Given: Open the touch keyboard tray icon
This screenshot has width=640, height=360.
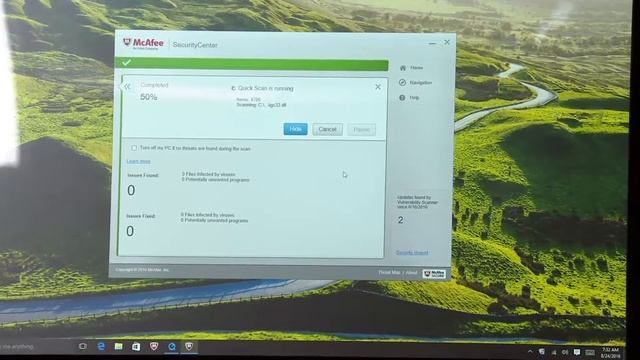Looking at the screenshot, I should [x=590, y=352].
